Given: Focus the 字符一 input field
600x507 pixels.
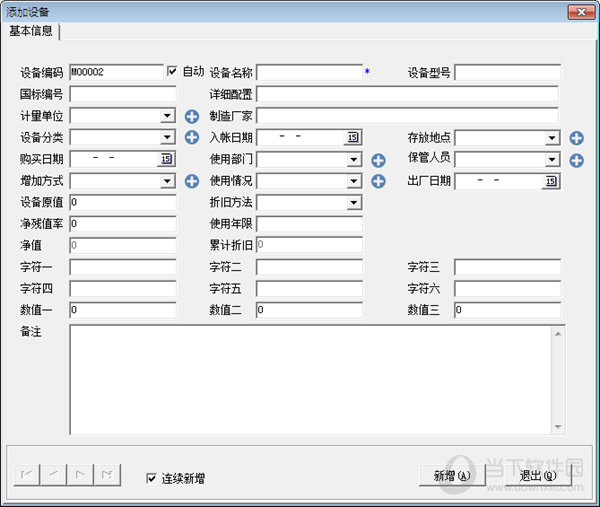Looking at the screenshot, I should click(x=123, y=267).
